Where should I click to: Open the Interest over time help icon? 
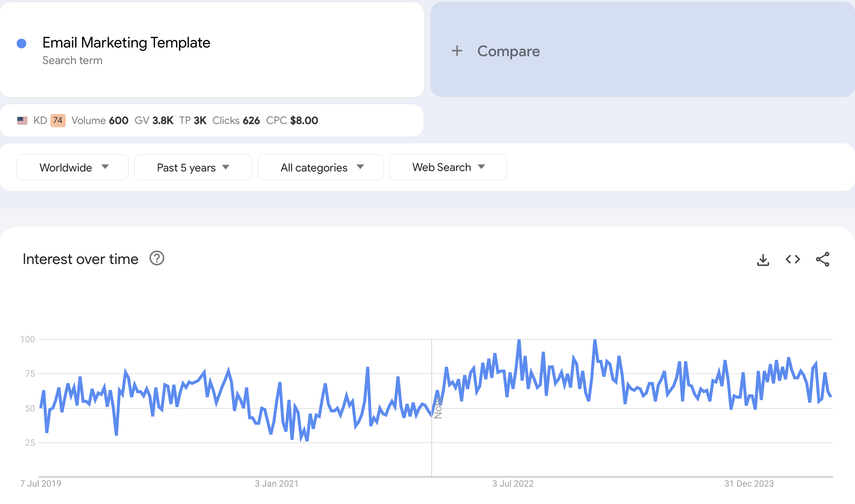click(x=157, y=259)
